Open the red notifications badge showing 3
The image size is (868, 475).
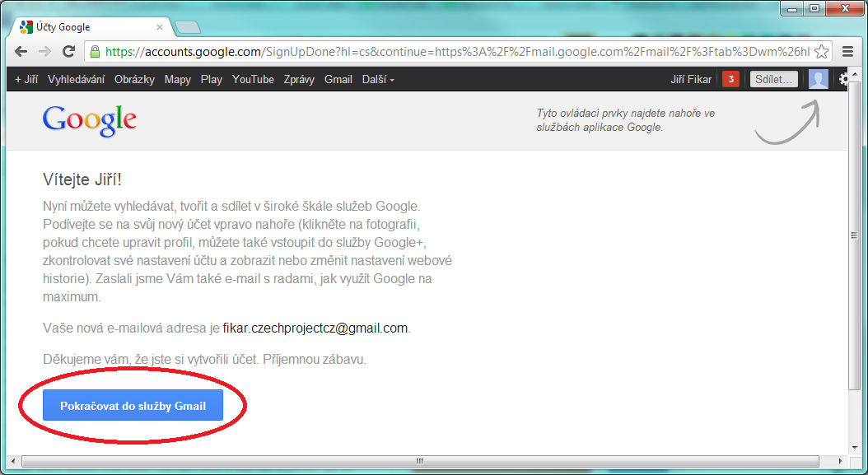click(x=730, y=79)
